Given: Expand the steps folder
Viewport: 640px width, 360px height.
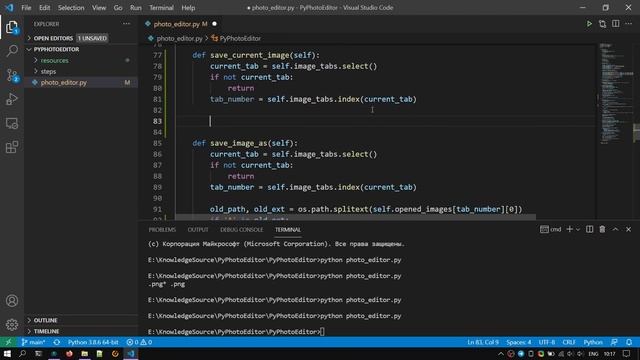Looking at the screenshot, I should [x=48, y=71].
